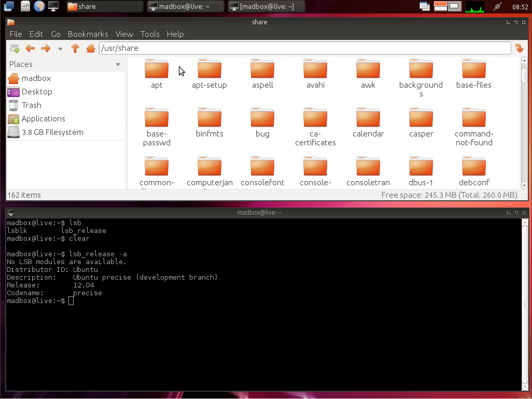Select Desktop in the Places list
Viewport: 532px width, 399px height.
(x=65, y=92)
